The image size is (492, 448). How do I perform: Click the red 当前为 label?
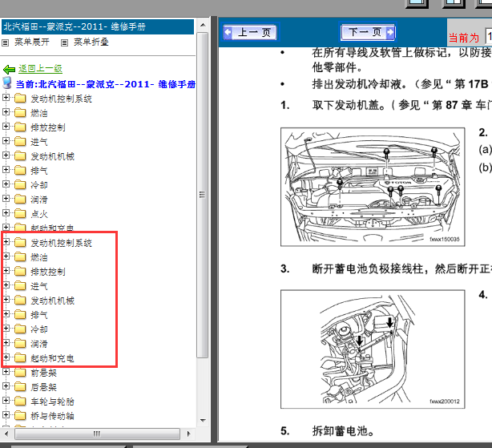[x=464, y=38]
